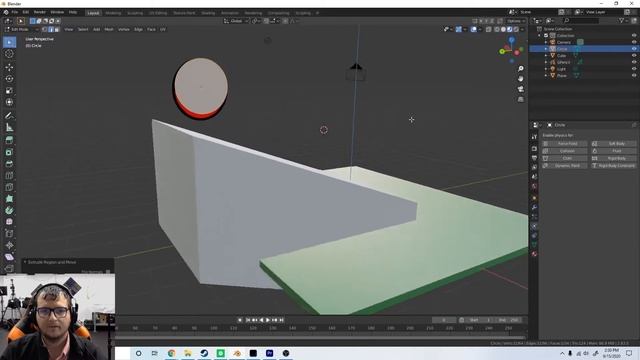Image resolution: width=640 pixels, height=360 pixels.
Task: Open the Modifier wrench properties tab
Action: coord(534,207)
